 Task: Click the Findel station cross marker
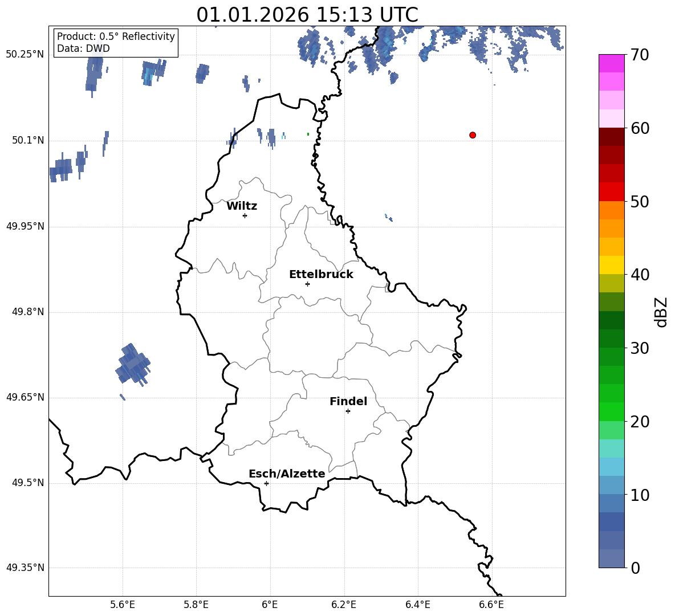(x=348, y=411)
